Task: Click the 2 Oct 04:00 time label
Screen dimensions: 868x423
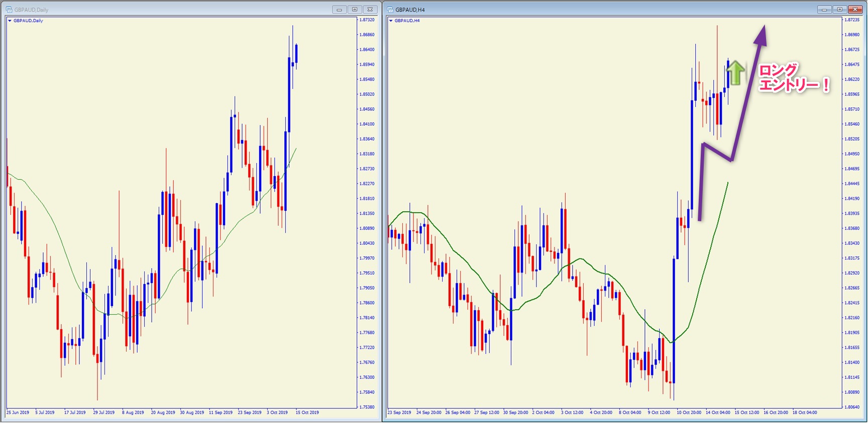Action: 544,412
